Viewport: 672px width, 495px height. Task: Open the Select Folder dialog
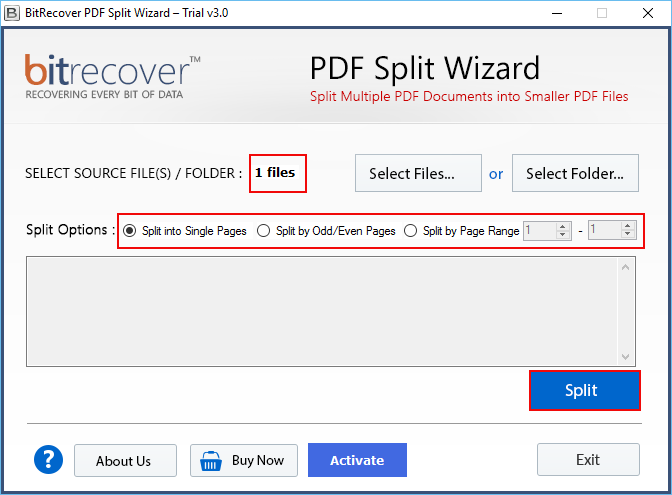575,173
